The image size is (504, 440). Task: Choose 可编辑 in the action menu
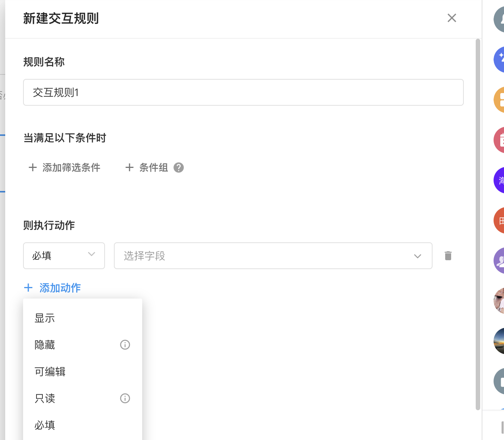[50, 372]
